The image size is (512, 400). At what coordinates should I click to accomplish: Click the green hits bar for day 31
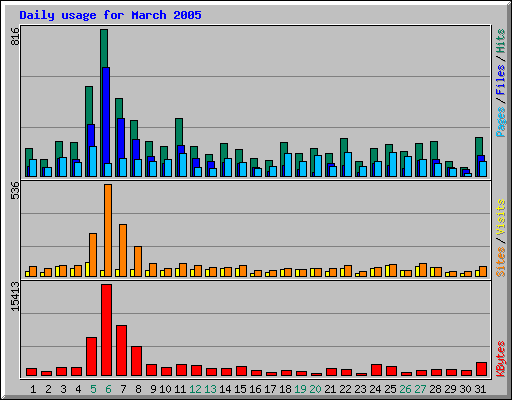(x=479, y=146)
